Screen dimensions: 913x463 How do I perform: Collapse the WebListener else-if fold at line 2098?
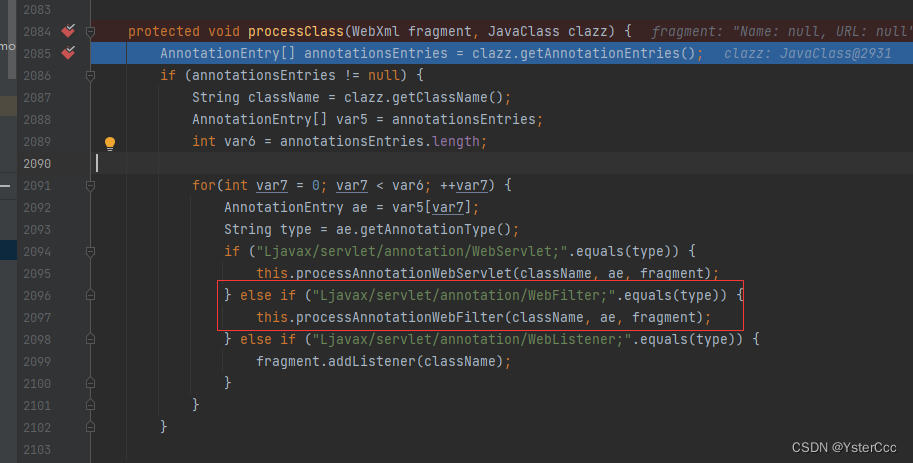click(x=90, y=340)
